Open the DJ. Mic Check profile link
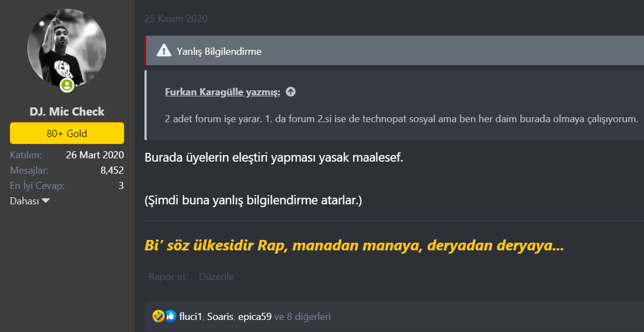This screenshot has width=644, height=332. (67, 112)
